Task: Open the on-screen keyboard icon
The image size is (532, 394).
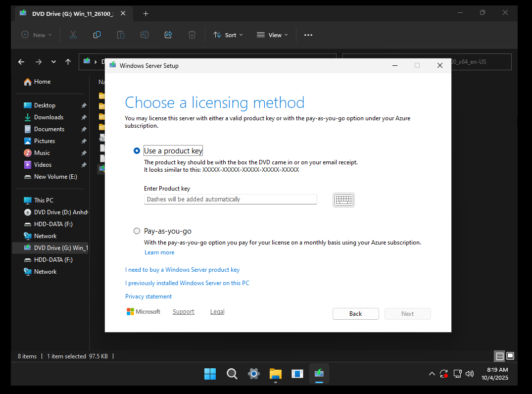Action: tap(343, 200)
